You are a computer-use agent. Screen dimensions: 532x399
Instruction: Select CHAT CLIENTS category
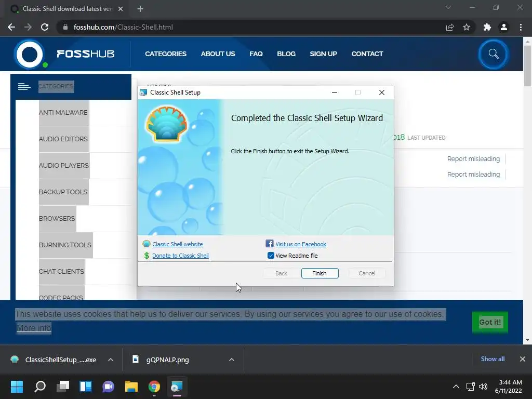point(61,271)
